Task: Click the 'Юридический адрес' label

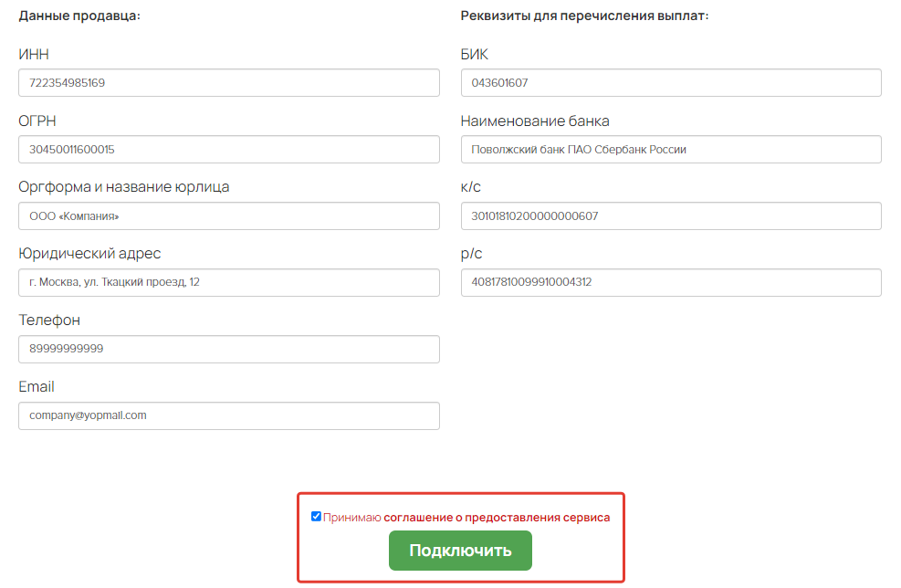Action: tap(89, 254)
